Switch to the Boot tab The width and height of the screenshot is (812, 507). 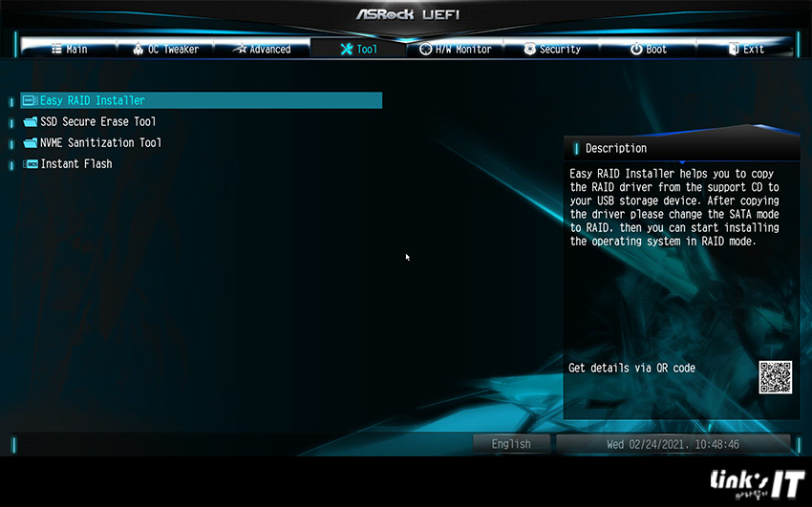tap(648, 49)
